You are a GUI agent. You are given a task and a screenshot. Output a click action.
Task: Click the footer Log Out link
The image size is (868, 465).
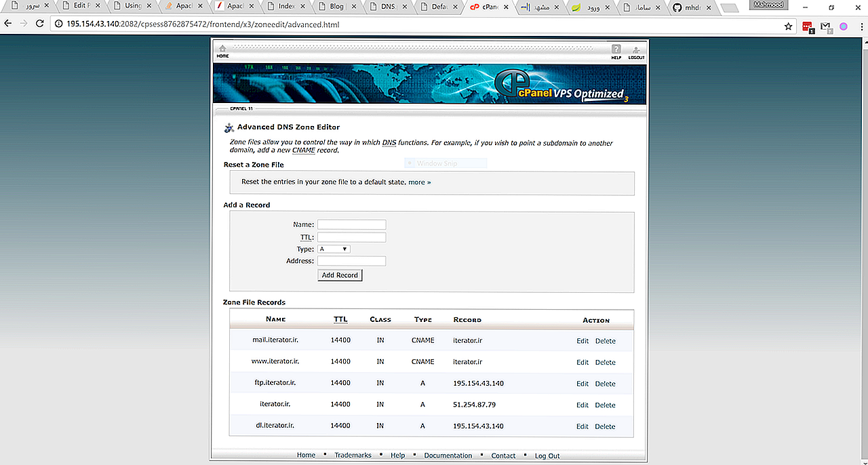(547, 456)
